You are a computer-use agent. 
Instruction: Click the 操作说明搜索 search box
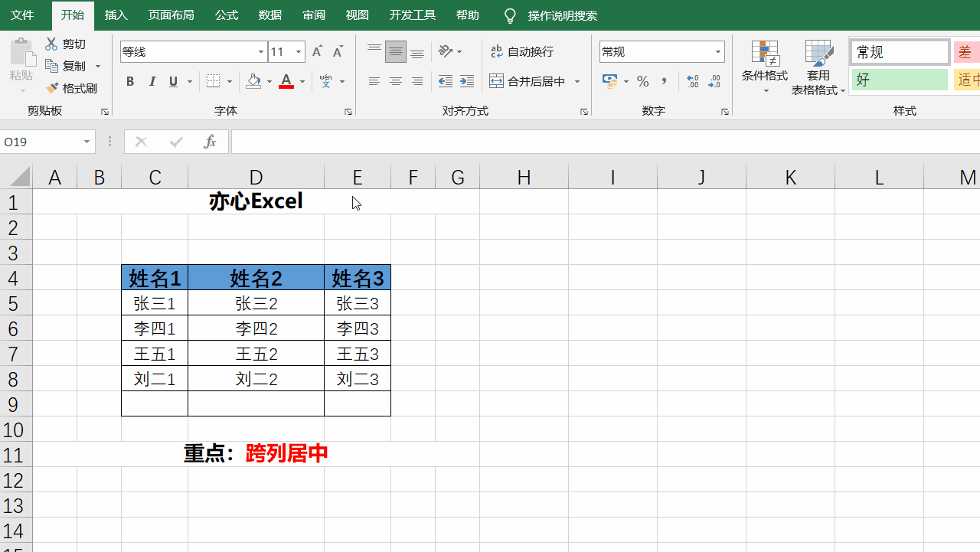[x=562, y=15]
